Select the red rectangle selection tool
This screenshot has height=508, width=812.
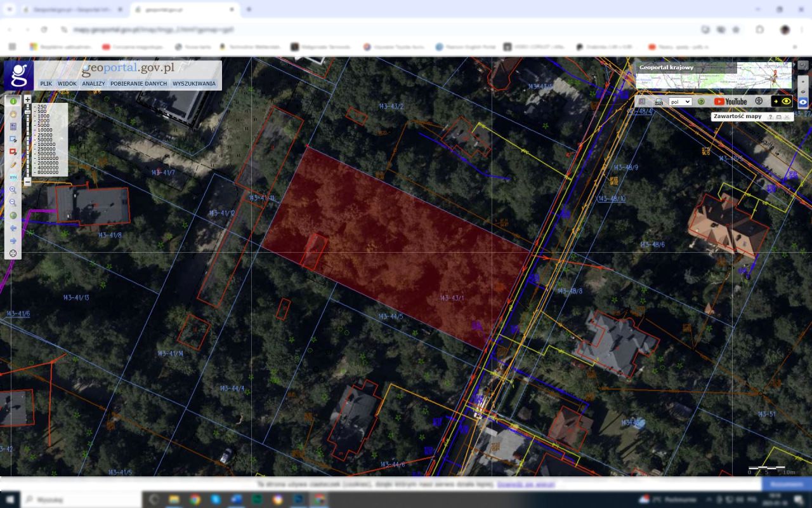(13, 152)
